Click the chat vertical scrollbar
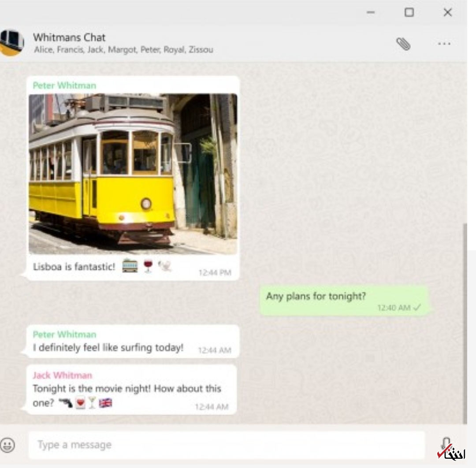 465,322
